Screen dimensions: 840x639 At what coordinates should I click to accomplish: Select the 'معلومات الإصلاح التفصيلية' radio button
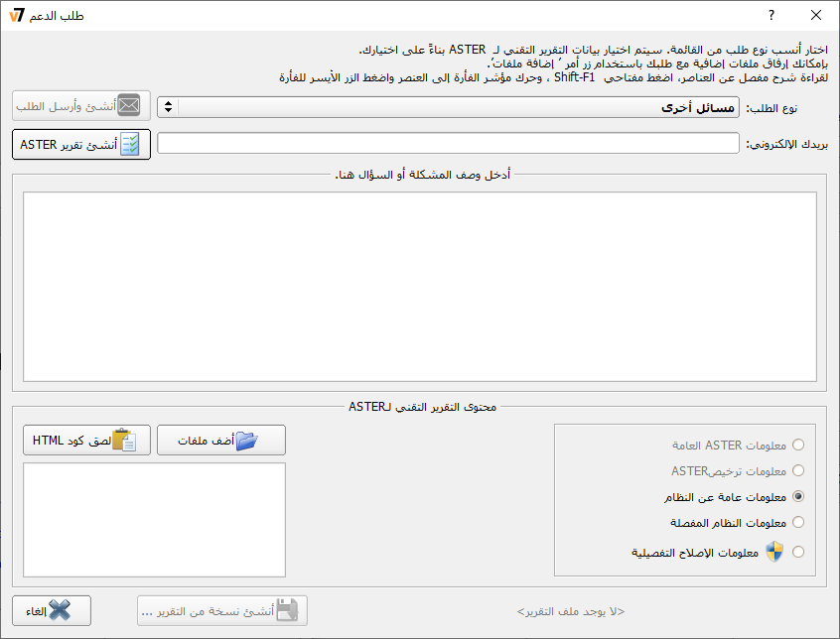[798, 552]
